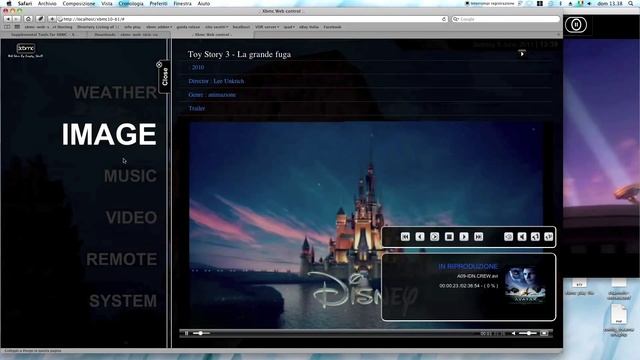This screenshot has height=360, width=640.
Task: Click the A09-IDN.CREW.avi file name
Action: pyautogui.click(x=477, y=276)
